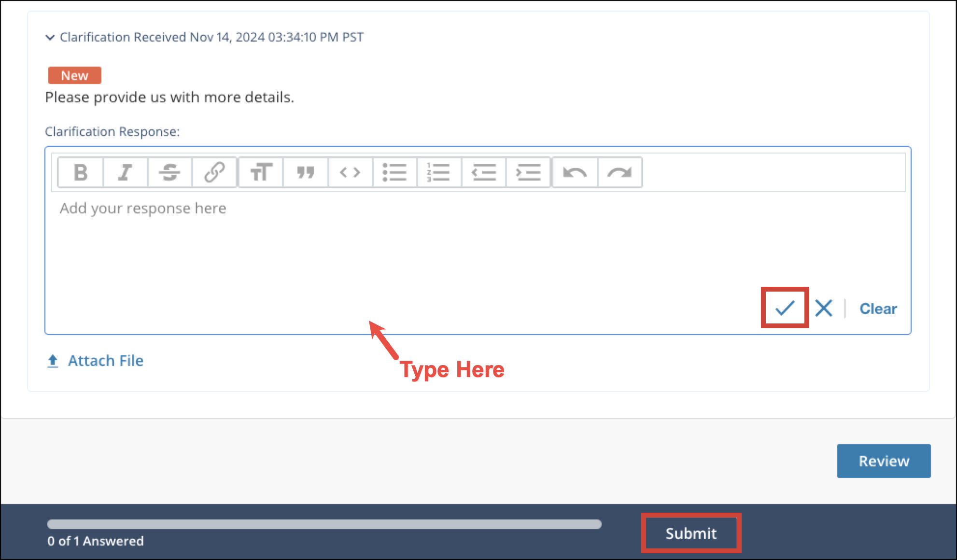The image size is (957, 560).
Task: Apply strikethrough formatting
Action: [169, 172]
